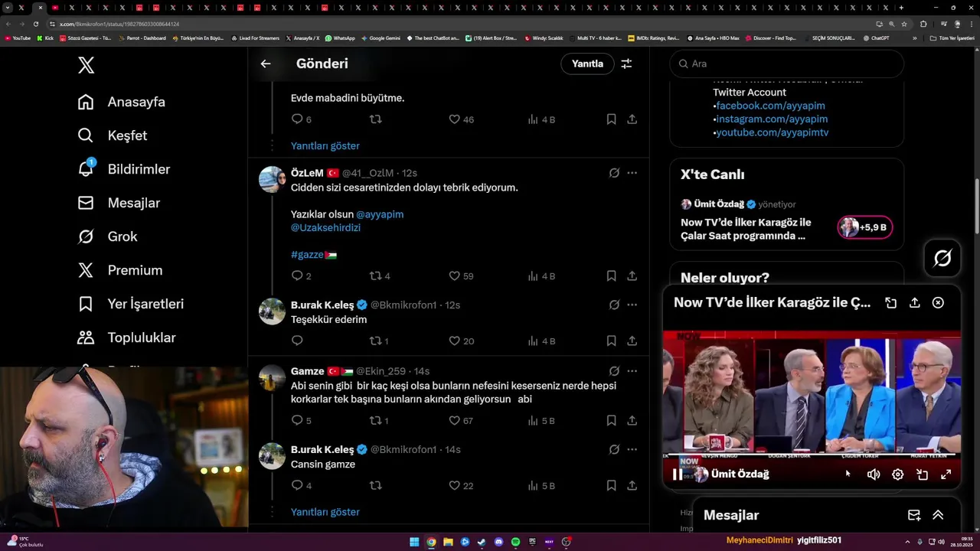Open YouTube bookmark in bookmarks bar

pyautogui.click(x=18, y=37)
